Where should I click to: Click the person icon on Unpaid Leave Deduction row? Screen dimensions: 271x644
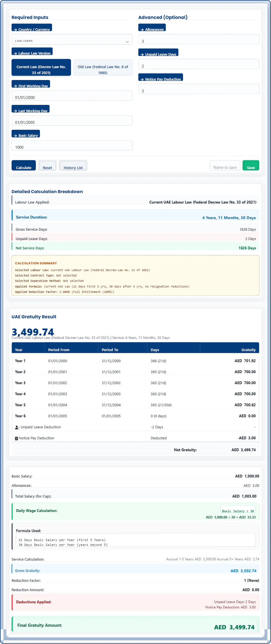(x=17, y=427)
